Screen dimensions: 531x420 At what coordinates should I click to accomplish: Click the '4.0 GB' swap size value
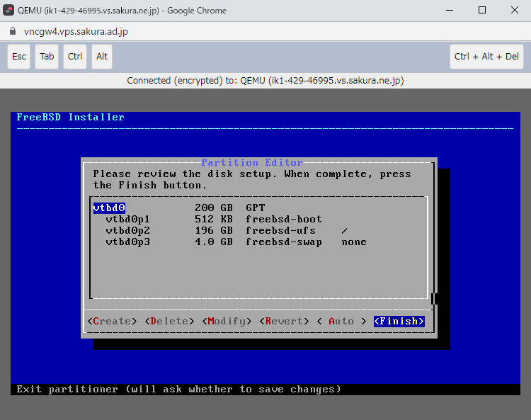214,242
